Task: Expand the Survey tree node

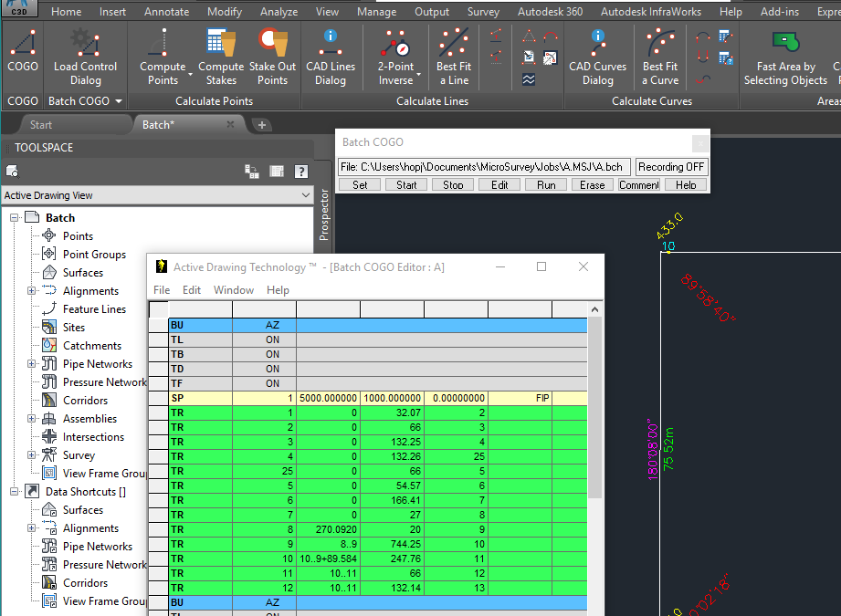Action: pos(32,455)
